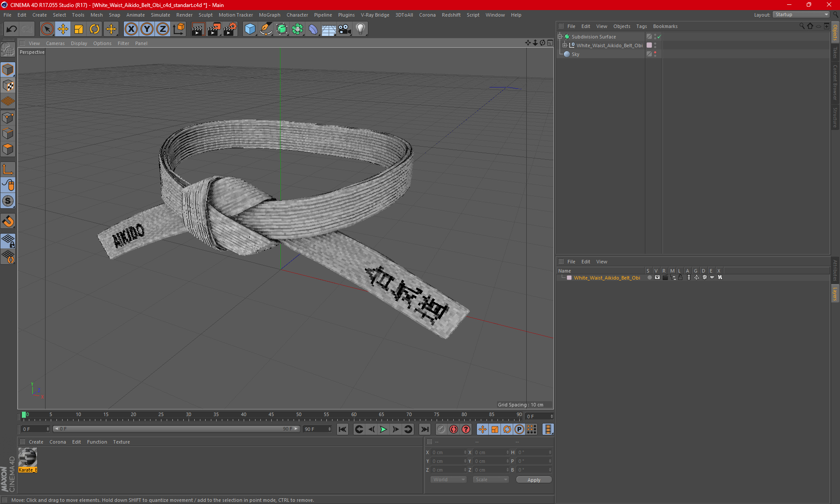Add a Floor environment object
The height and width of the screenshot is (504, 840).
(329, 29)
